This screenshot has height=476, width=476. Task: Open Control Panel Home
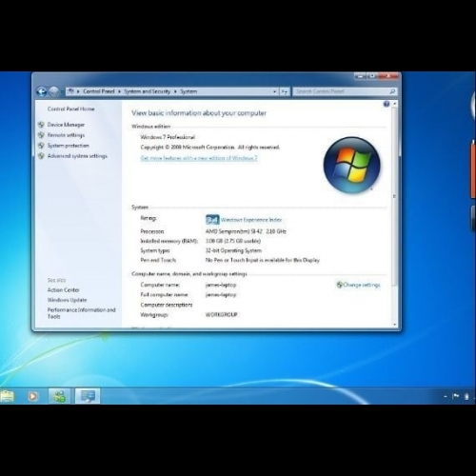71,109
